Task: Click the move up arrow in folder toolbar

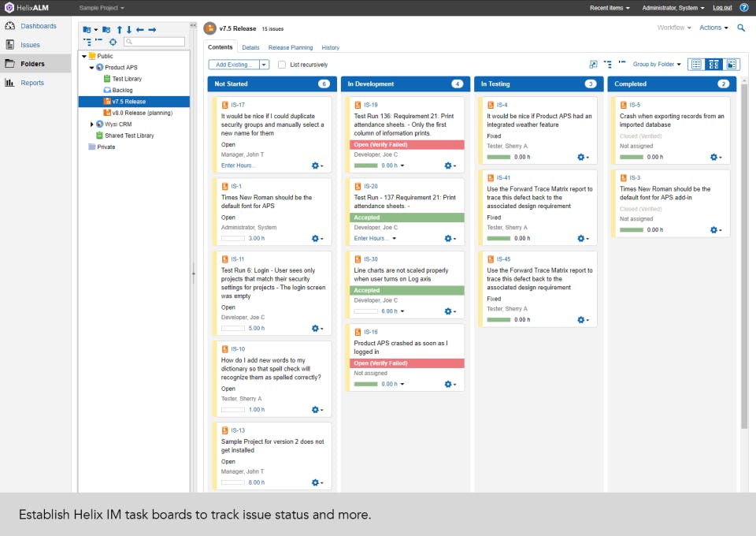Action: [120, 30]
